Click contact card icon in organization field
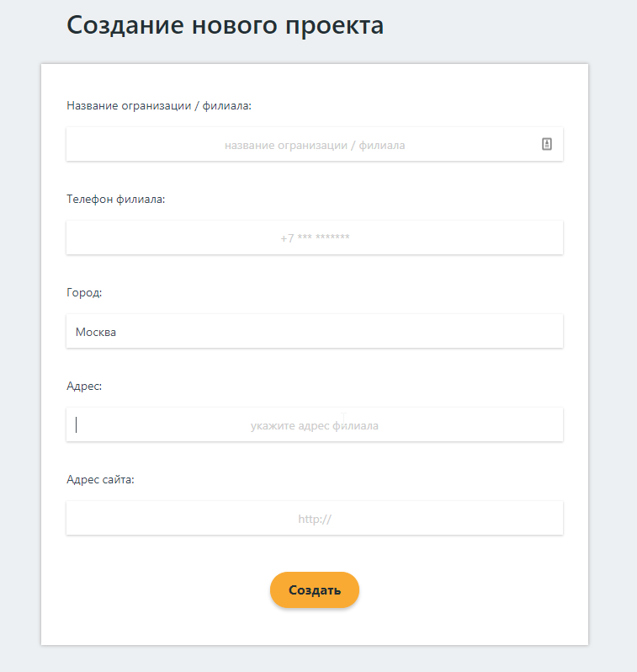The height and width of the screenshot is (672, 637). [546, 144]
